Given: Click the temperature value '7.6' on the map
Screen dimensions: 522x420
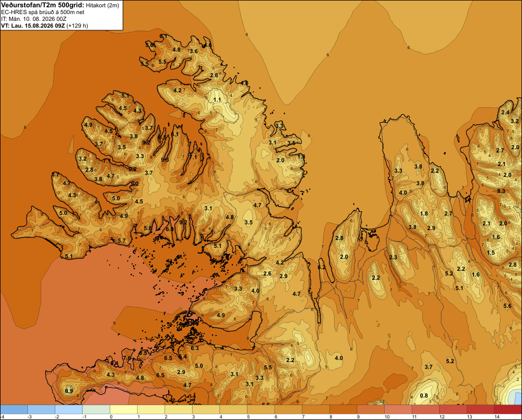Looking at the screenshot, I should click(127, 358).
